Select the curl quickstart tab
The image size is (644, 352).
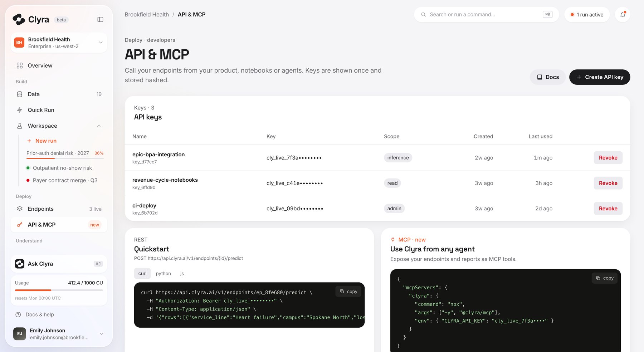point(142,274)
